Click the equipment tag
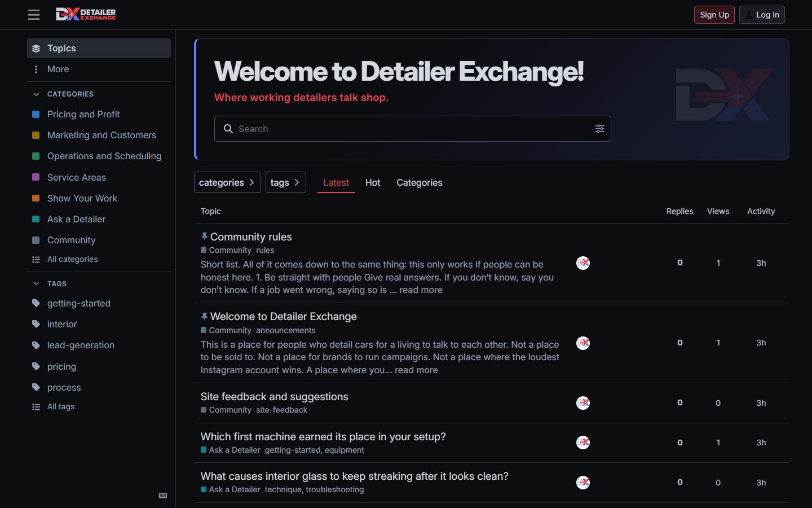812x508 pixels. pyautogui.click(x=345, y=450)
